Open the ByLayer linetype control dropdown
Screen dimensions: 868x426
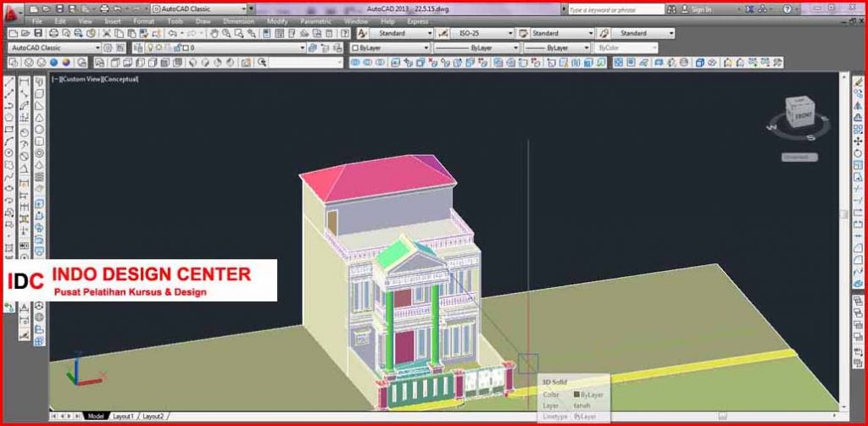click(476, 48)
